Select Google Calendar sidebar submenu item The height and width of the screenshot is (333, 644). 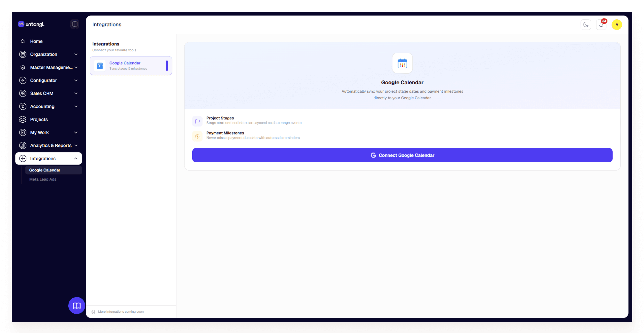pos(54,170)
